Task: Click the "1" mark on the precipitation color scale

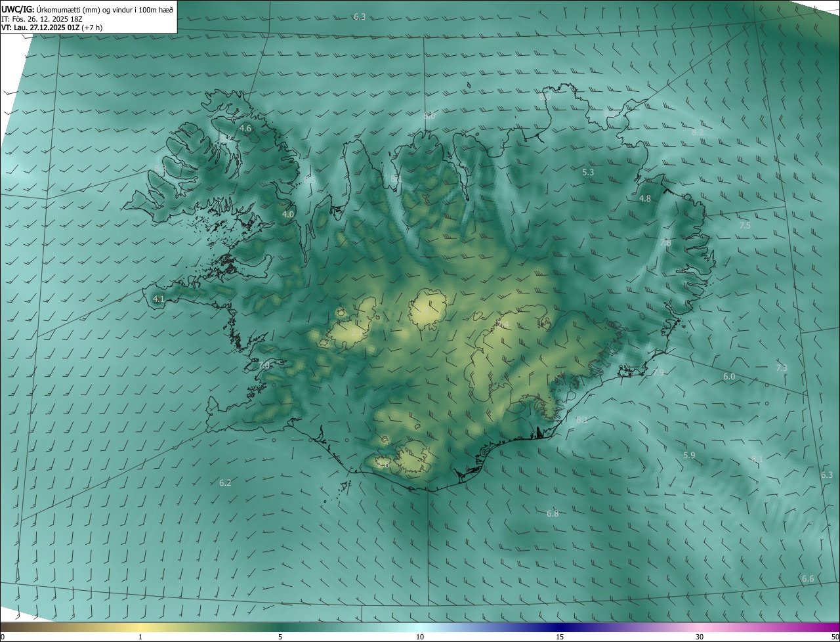Action: click(x=140, y=637)
